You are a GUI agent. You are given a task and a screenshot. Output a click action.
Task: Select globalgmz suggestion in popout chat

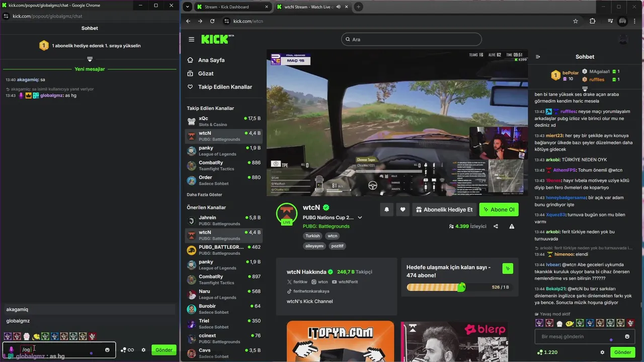[90, 321]
